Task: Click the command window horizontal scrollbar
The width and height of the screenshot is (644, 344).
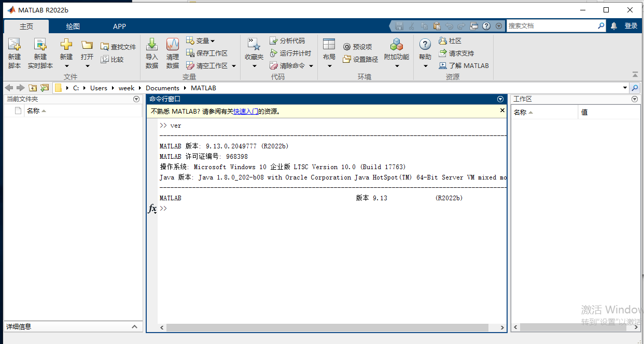Action: [x=327, y=327]
